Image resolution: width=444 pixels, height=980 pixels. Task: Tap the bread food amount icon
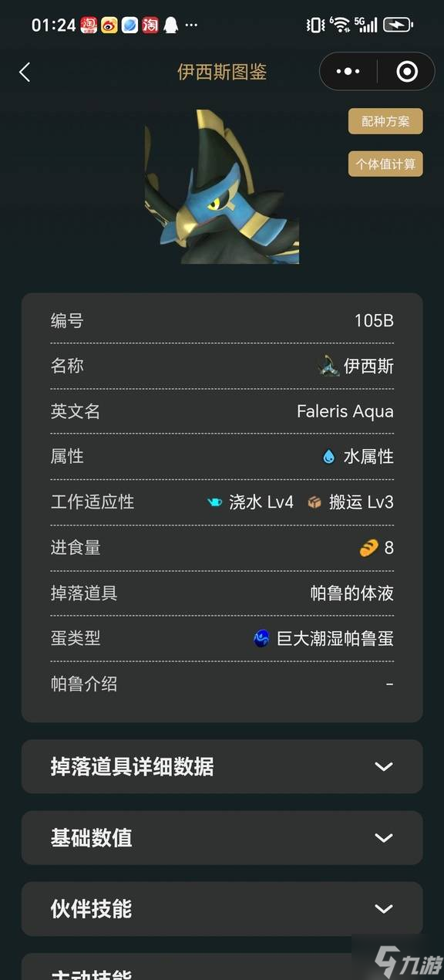[369, 548]
